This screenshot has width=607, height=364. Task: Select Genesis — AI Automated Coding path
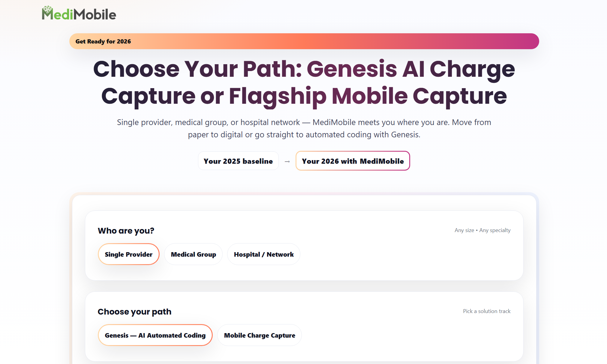(x=155, y=335)
